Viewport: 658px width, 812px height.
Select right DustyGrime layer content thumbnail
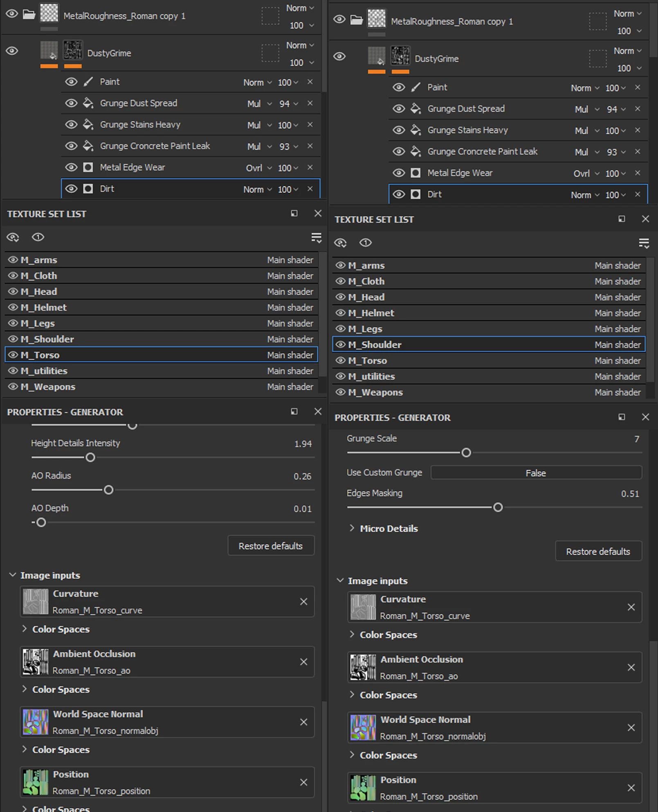point(377,56)
